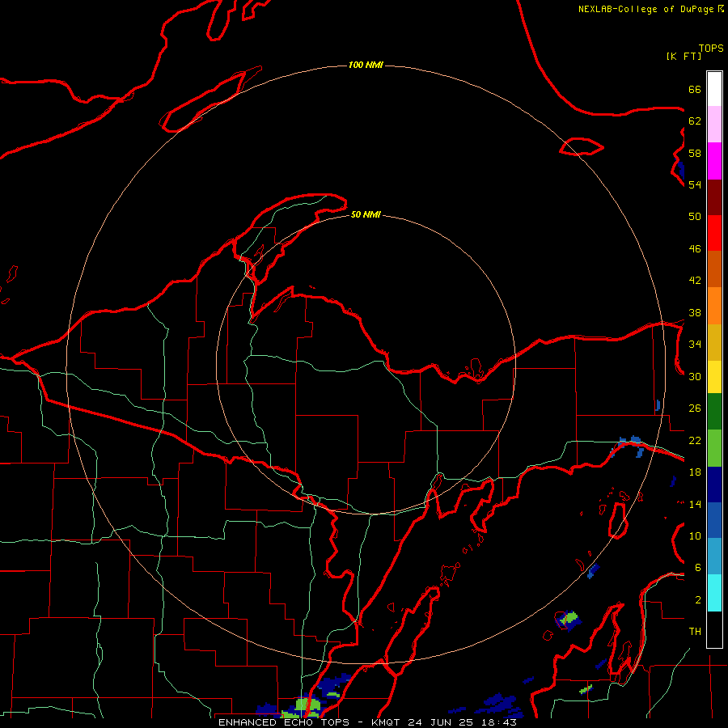Click the 50 NMI range ring label
This screenshot has width=728, height=728.
(x=366, y=214)
